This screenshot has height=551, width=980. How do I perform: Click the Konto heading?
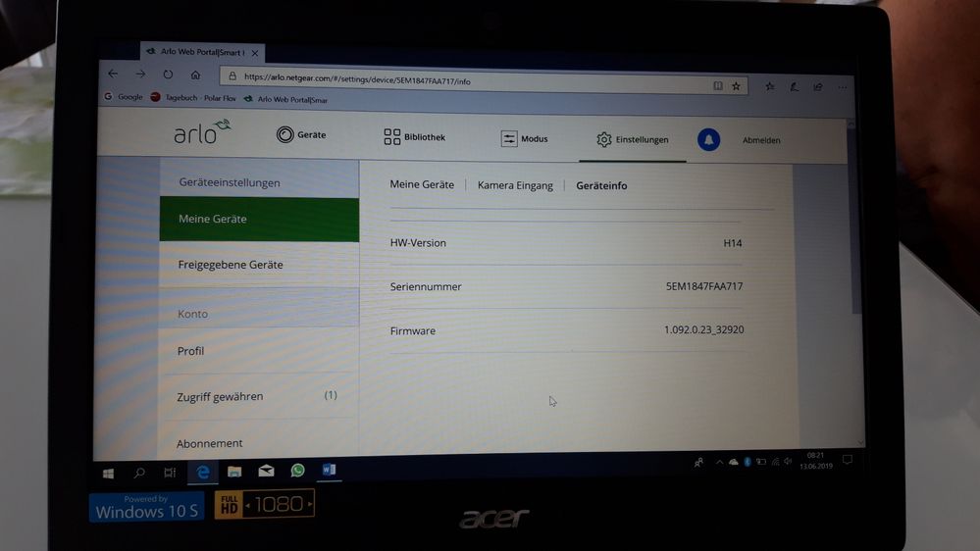192,315
